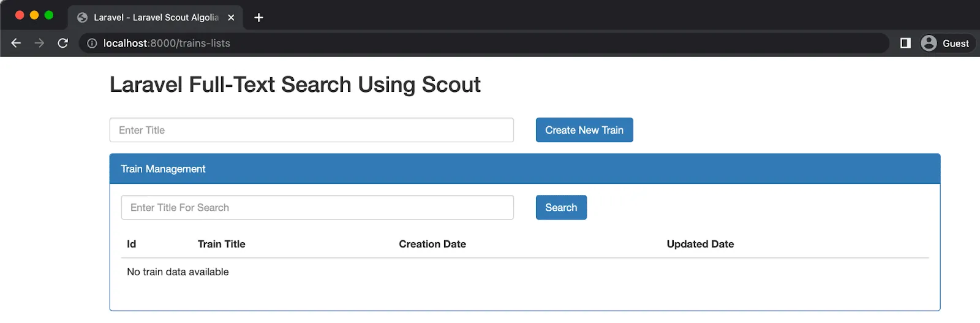Image resolution: width=980 pixels, height=323 pixels.
Task: Click the tab's globe favicon
Action: (82, 17)
